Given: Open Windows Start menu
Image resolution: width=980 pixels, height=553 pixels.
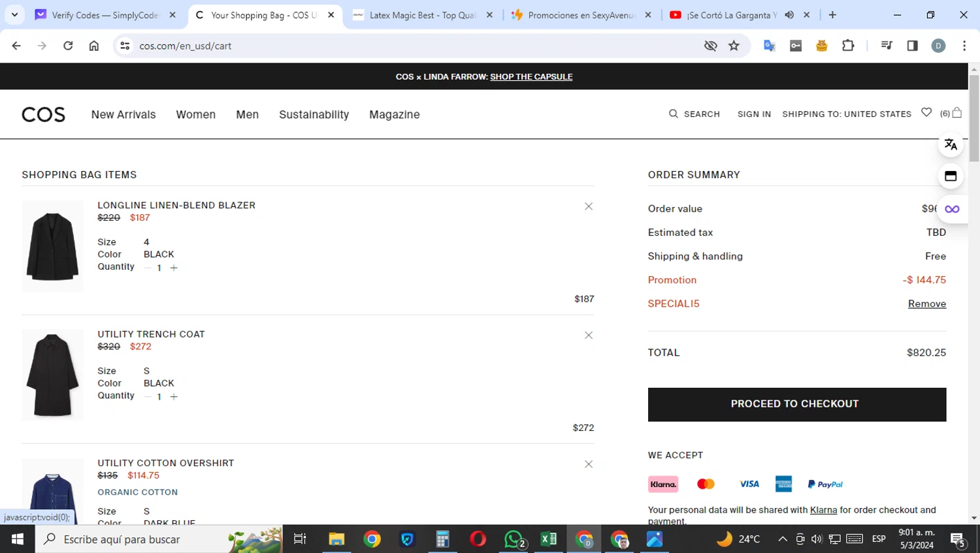Looking at the screenshot, I should pos(18,539).
